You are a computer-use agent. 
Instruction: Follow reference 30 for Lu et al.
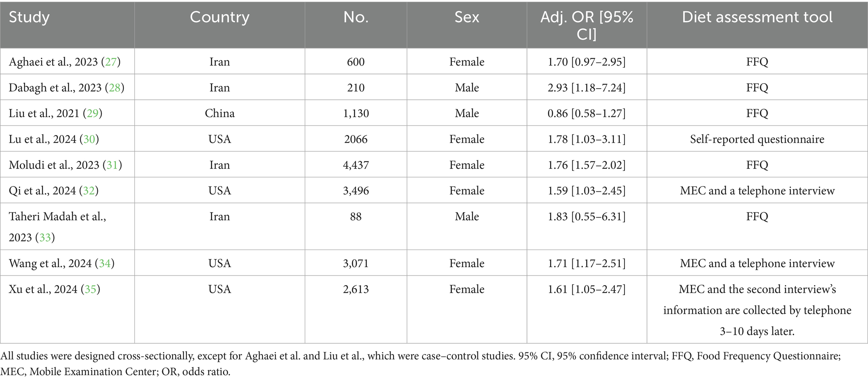pos(89,139)
